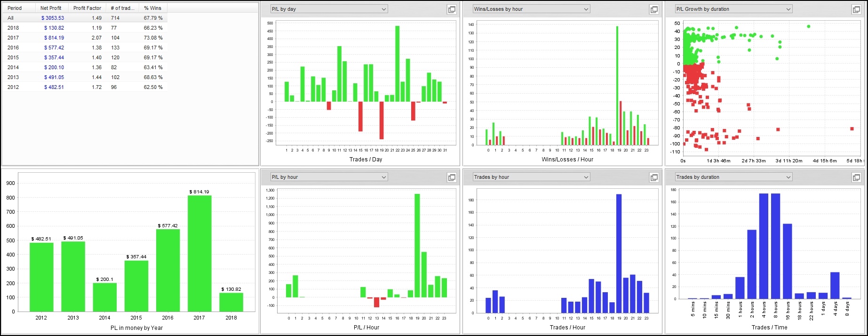The image size is (868, 336).
Task: Click the Period column header
Action: pos(15,8)
